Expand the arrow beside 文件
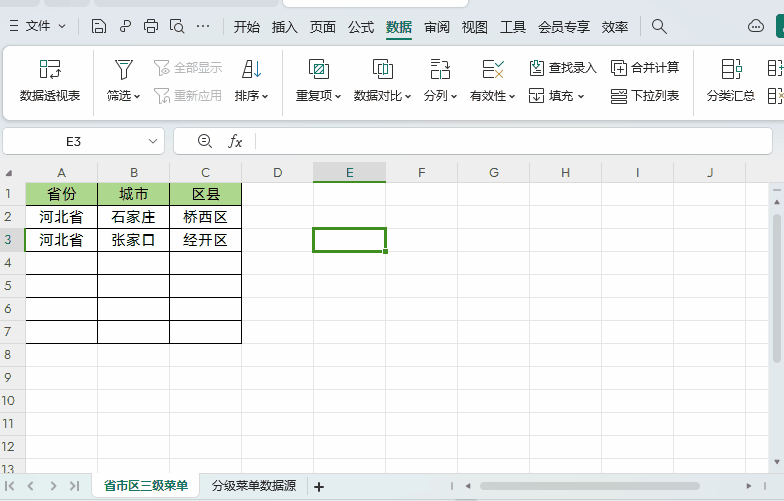 point(62,26)
